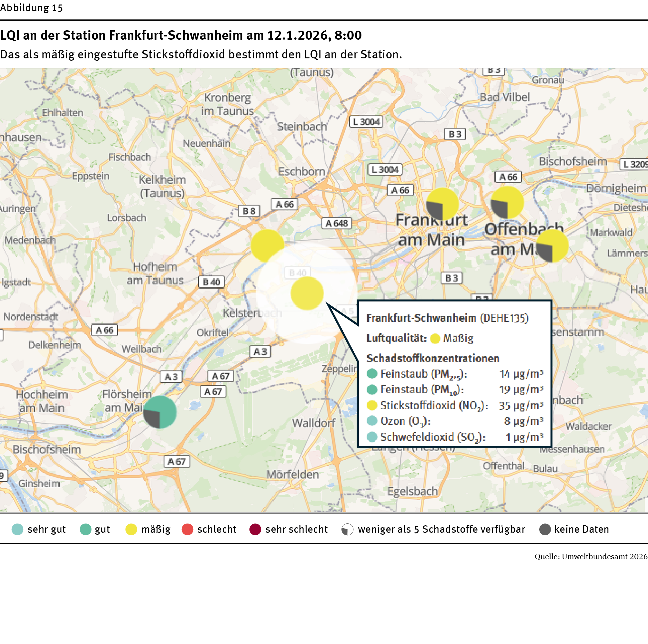Click 'weniger als 5 Schadstoffe verfügbar' legend icon
This screenshot has height=644, width=648.
(x=347, y=529)
